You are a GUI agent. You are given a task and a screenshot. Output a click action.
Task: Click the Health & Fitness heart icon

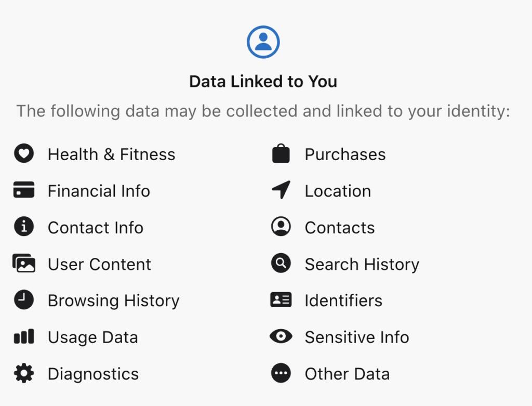[x=24, y=154]
